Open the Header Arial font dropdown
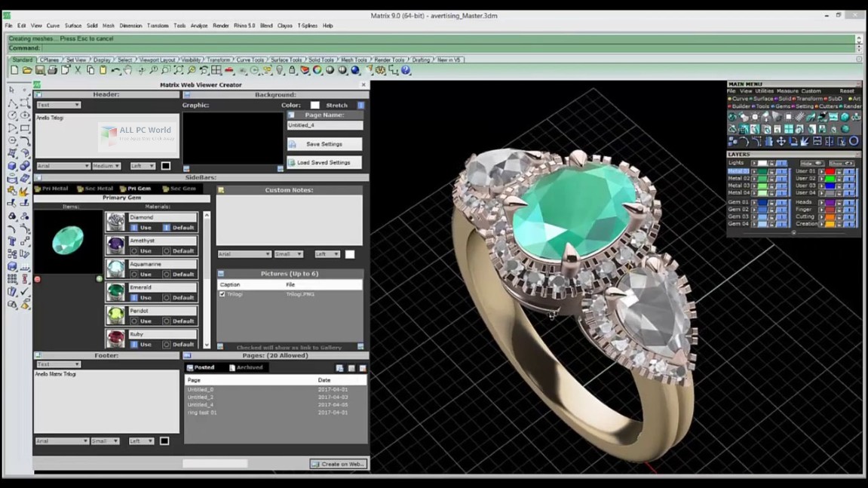Viewport: 868px width, 488px height. [63, 166]
